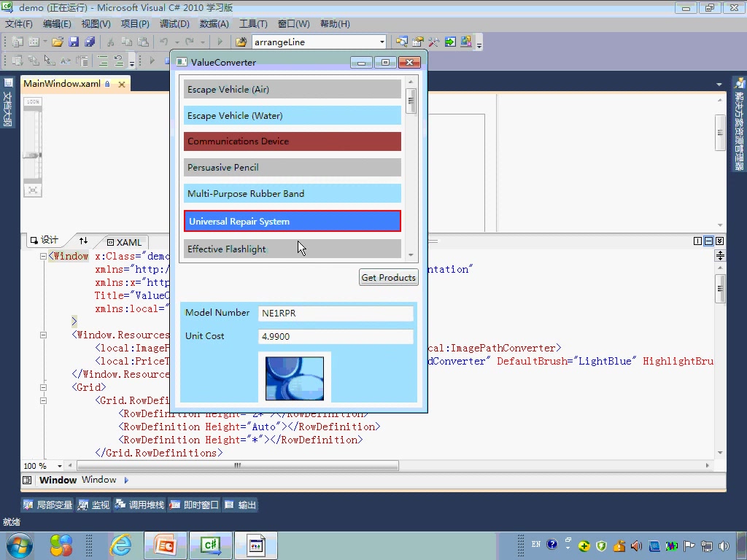Open the arrangeLine combo box dropdown
The width and height of the screenshot is (747, 560).
[x=382, y=42]
